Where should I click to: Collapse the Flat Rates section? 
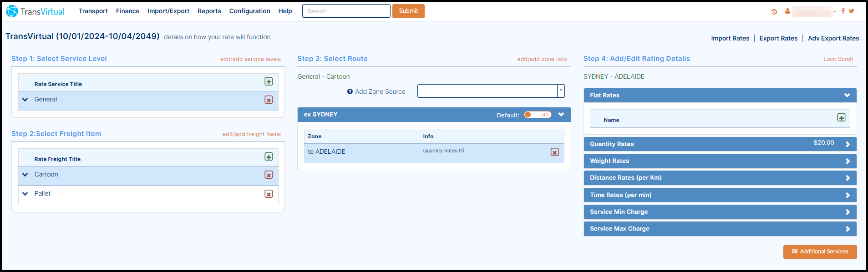847,95
